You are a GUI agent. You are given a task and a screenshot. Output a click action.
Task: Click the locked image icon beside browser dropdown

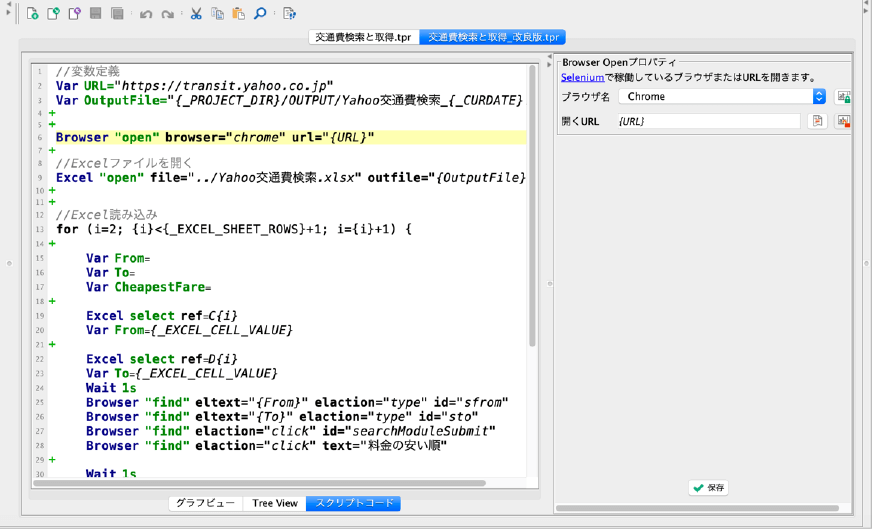(x=843, y=97)
